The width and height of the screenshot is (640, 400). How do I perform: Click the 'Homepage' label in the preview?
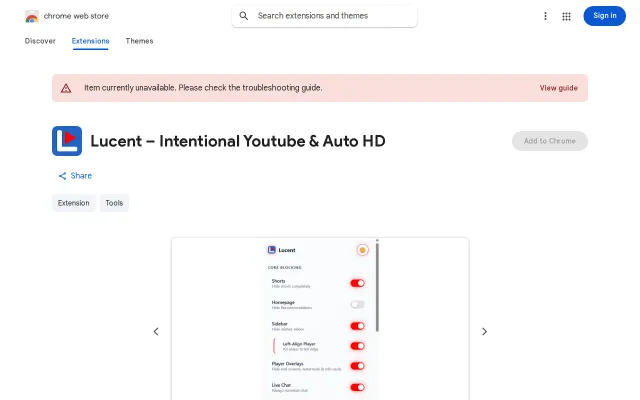tap(283, 302)
